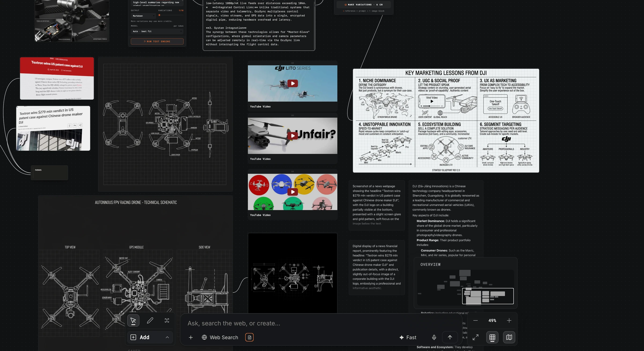This screenshot has width=644, height=351.
Task: Select the black three-view drone schematic image
Action: point(292,273)
